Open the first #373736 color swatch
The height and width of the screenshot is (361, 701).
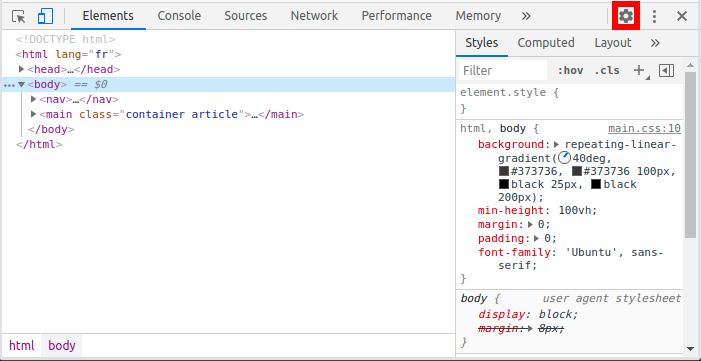pyautogui.click(x=503, y=171)
